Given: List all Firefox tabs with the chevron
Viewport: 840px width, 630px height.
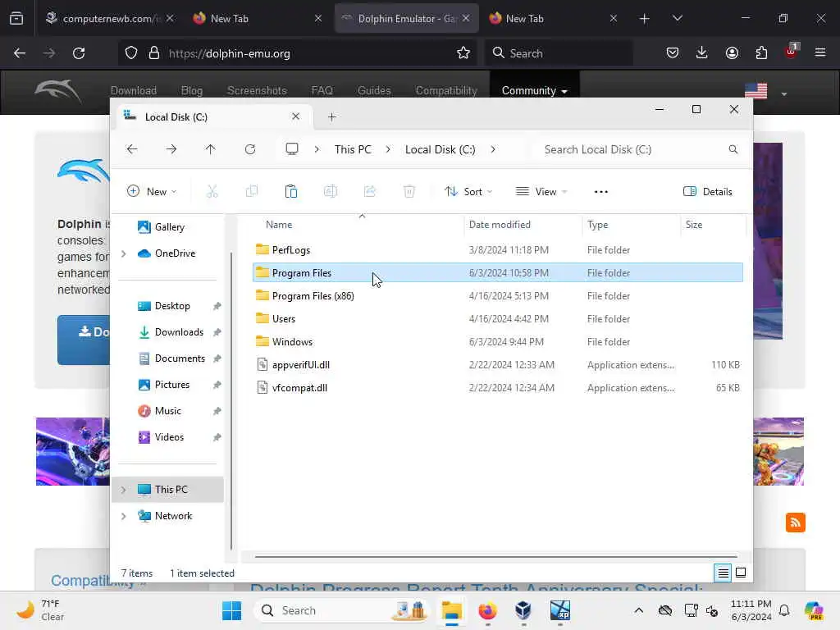Looking at the screenshot, I should (677, 18).
